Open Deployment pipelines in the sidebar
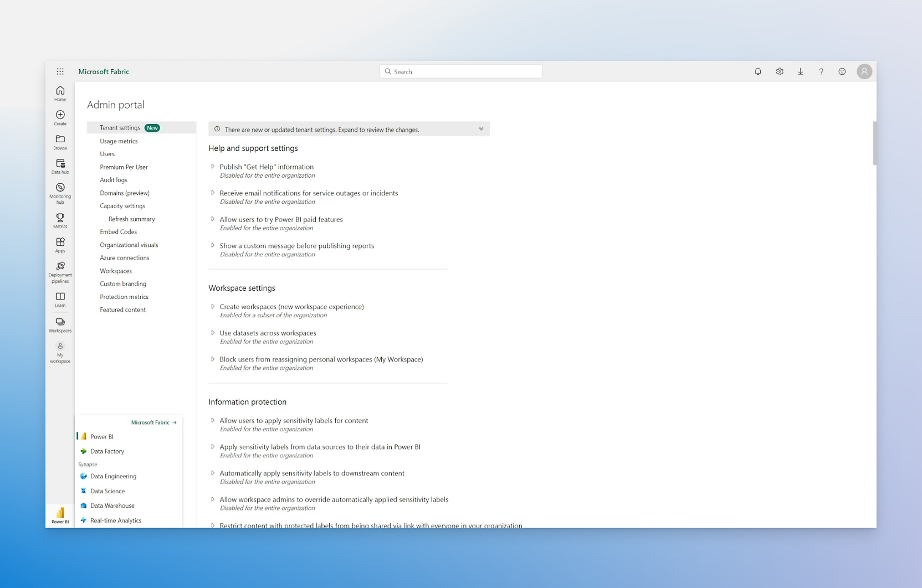922x588 pixels. (60, 272)
